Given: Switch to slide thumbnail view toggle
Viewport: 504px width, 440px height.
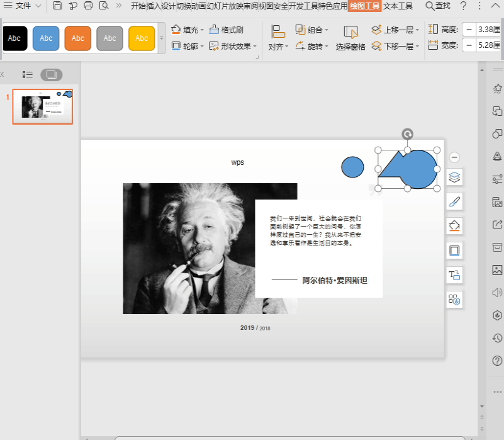Looking at the screenshot, I should [52, 75].
